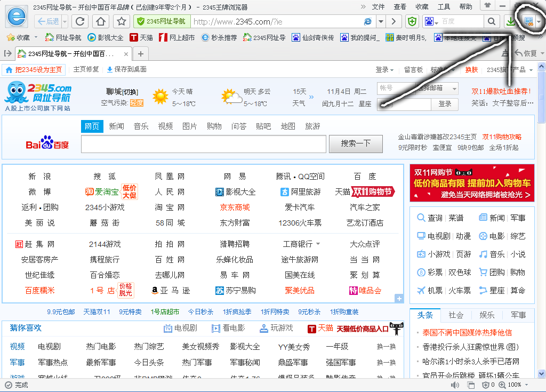Click the 切换 city switch link
The width and height of the screenshot is (546, 392).
[130, 92]
